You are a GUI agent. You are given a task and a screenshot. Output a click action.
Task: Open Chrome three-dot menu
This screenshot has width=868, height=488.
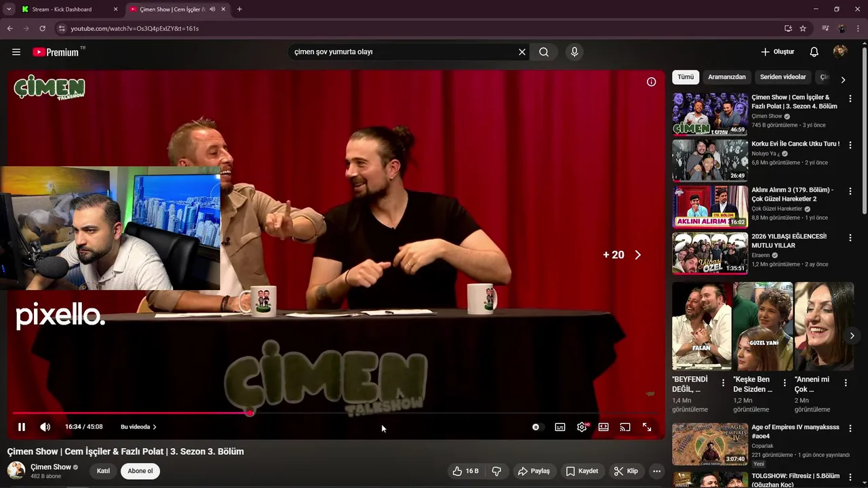tap(859, 28)
